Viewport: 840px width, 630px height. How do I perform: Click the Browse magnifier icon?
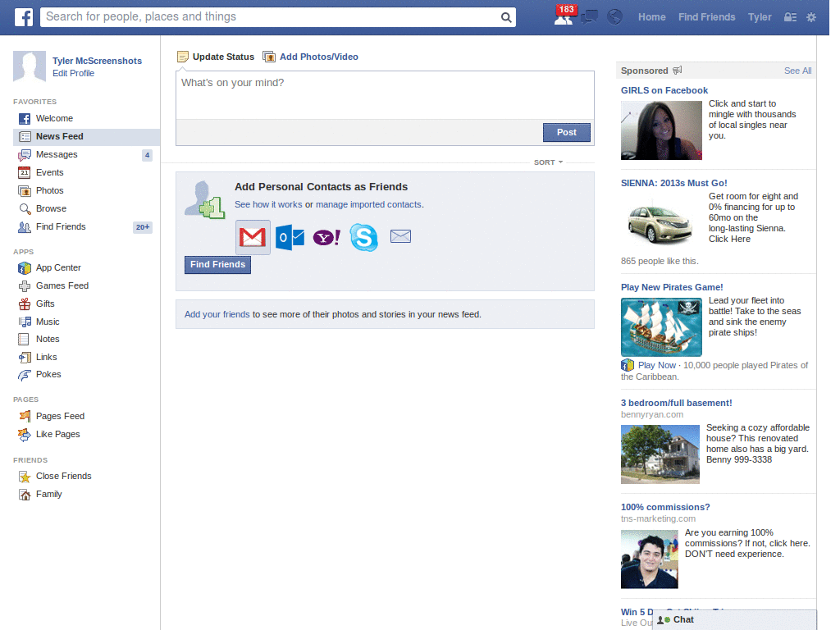point(25,209)
